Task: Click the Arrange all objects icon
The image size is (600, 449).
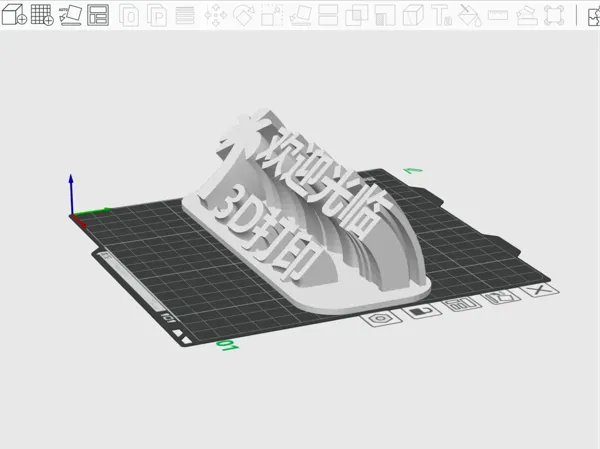Action: coord(98,15)
